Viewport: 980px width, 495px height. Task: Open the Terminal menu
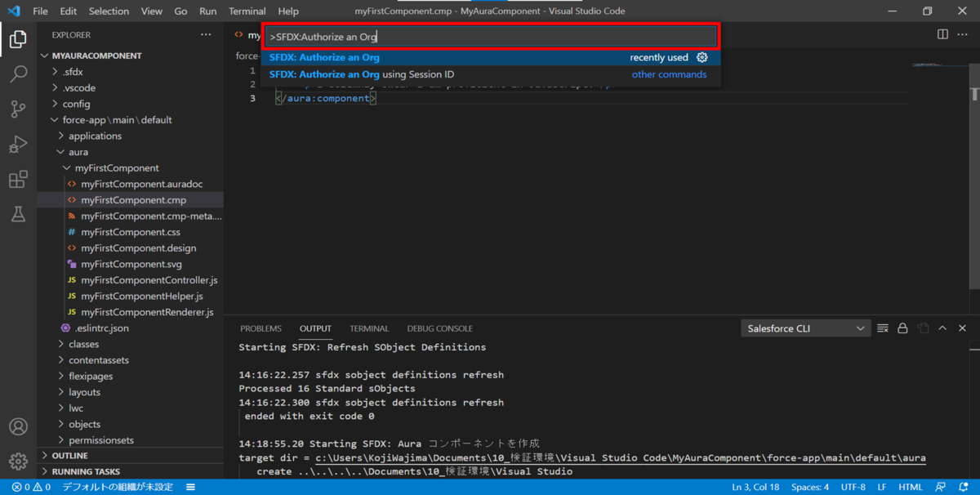[247, 11]
